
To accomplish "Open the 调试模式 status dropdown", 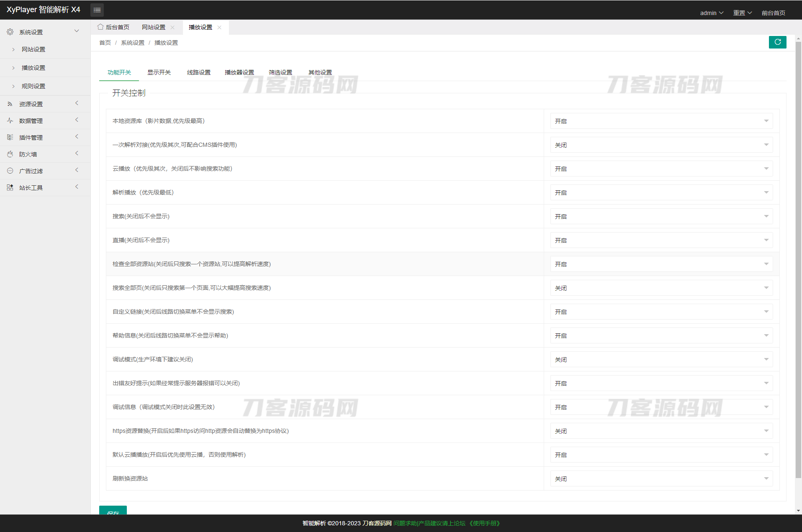I will tap(661, 360).
